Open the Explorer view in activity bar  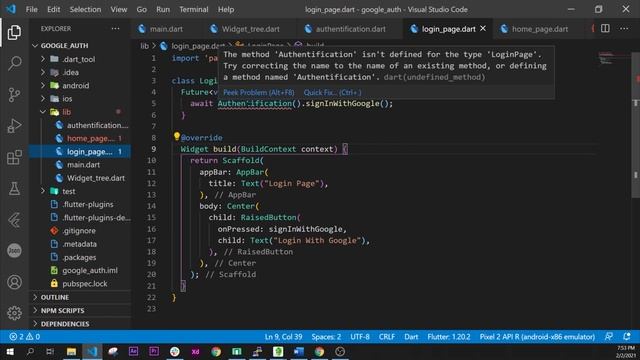(14, 32)
